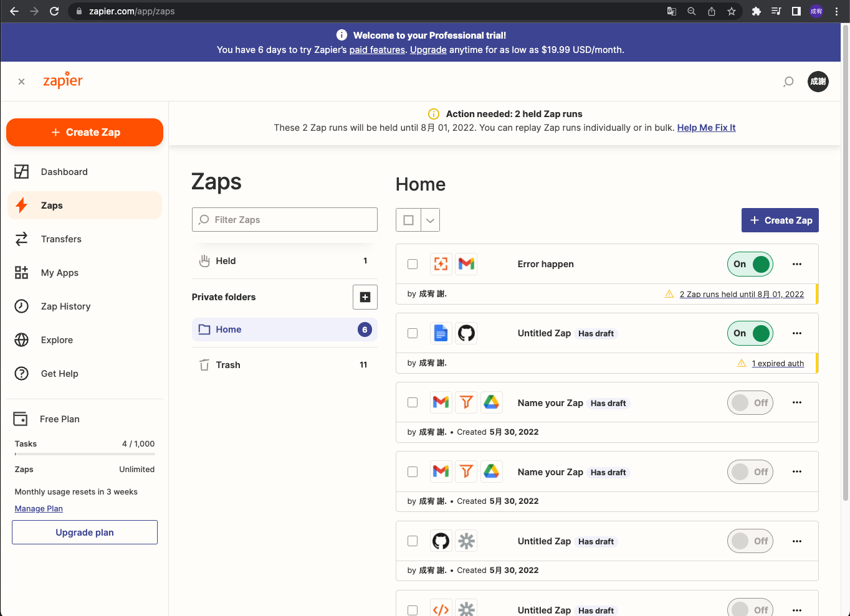This screenshot has height=616, width=850.
Task: Click the Gmail icon on Error happen Zap
Action: pos(466,264)
